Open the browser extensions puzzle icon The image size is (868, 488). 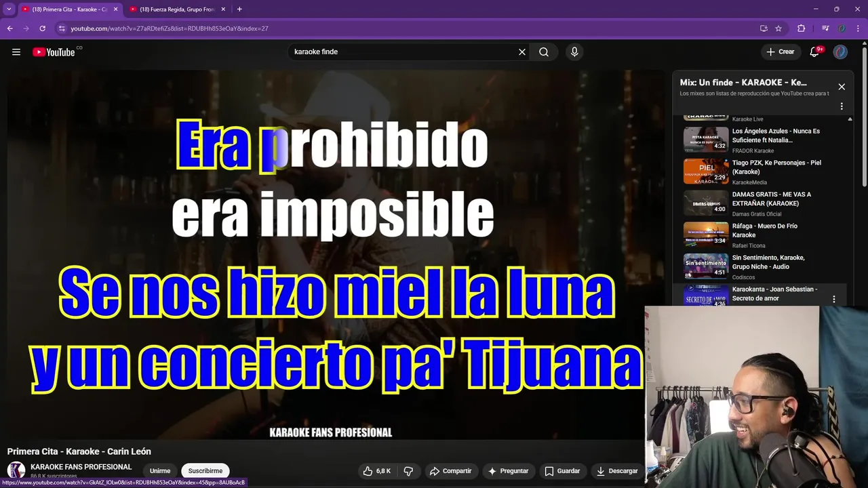pyautogui.click(x=802, y=28)
